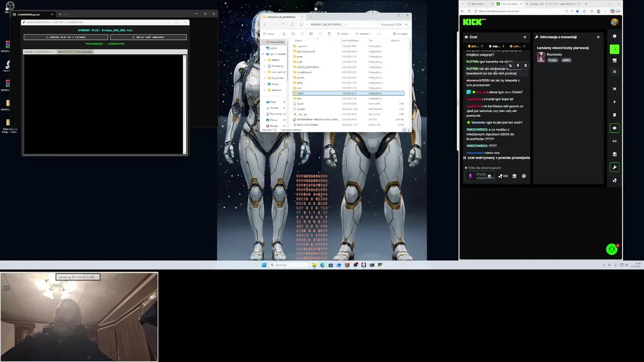Screen dimensions: 644x362
Task: Select the TOOLS folder row
Action: [348, 93]
